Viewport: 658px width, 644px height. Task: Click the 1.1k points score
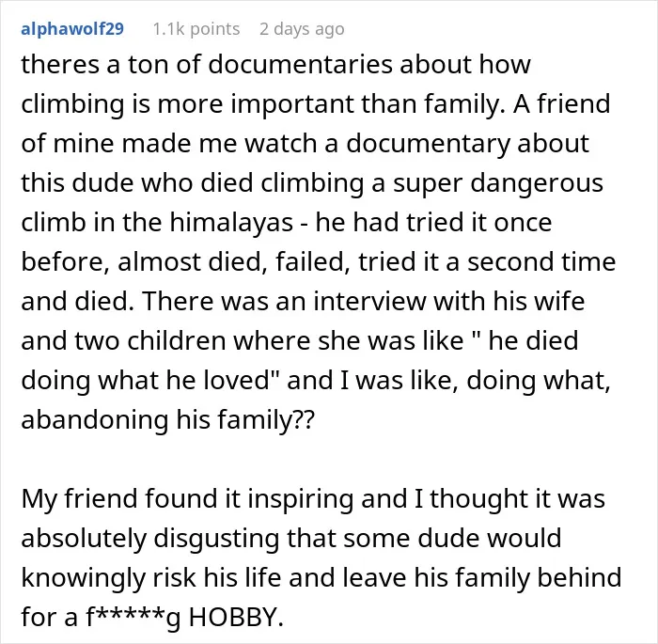[196, 29]
